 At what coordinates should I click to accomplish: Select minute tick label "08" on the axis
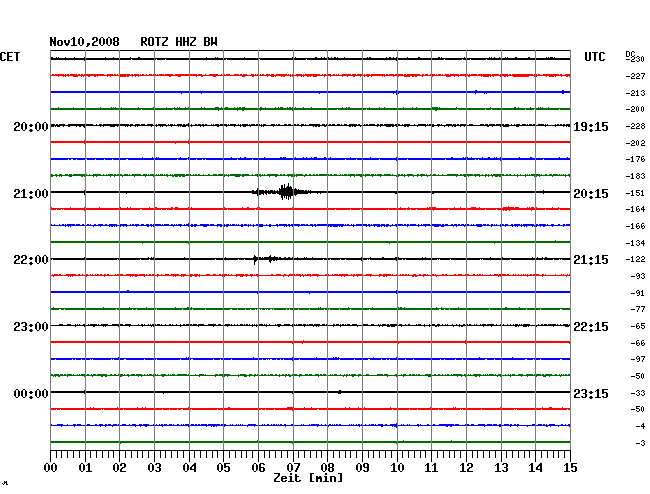pos(327,468)
